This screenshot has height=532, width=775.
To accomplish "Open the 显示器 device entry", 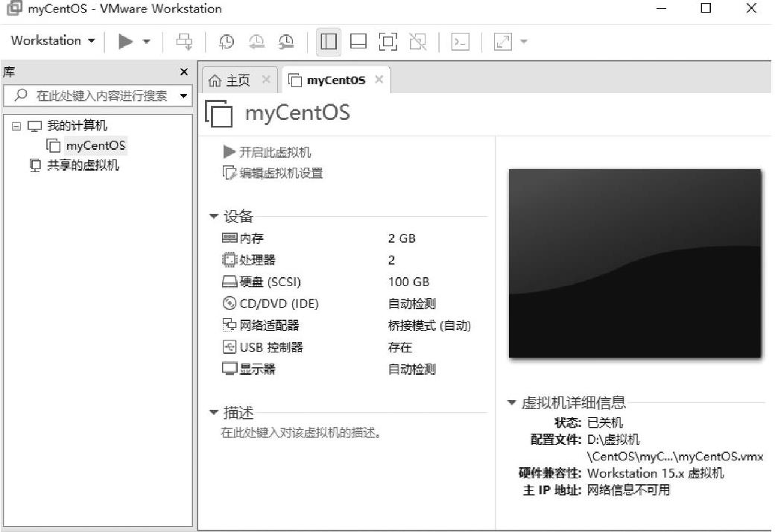I will (258, 369).
